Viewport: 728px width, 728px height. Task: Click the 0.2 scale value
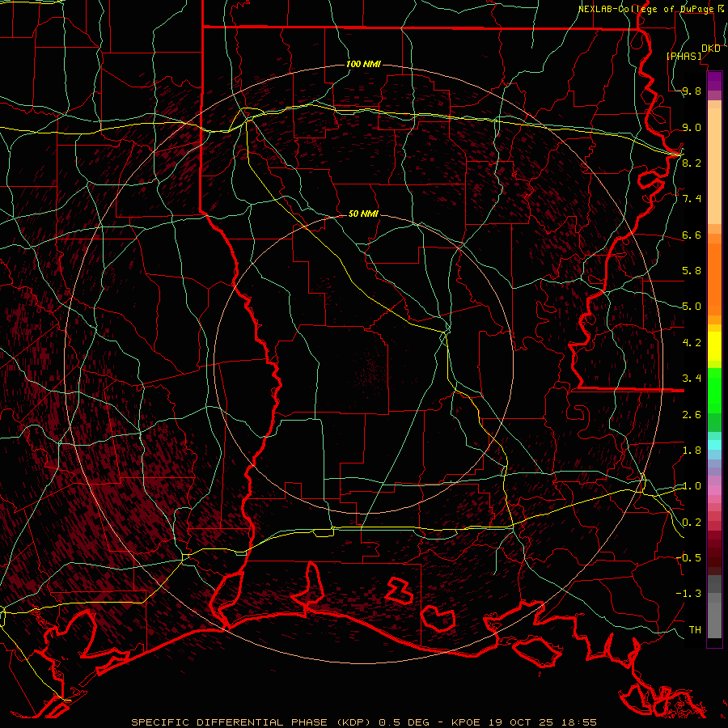692,523
